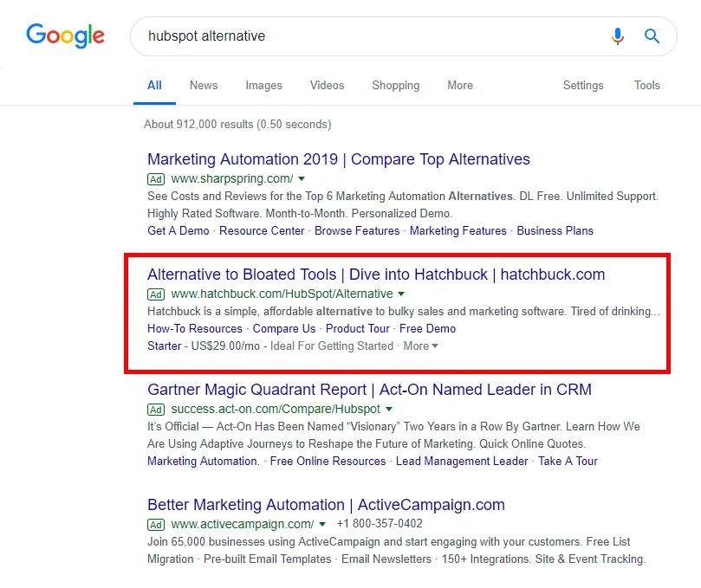The image size is (701, 588).
Task: Click the Product Tour sitelink
Action: click(357, 329)
